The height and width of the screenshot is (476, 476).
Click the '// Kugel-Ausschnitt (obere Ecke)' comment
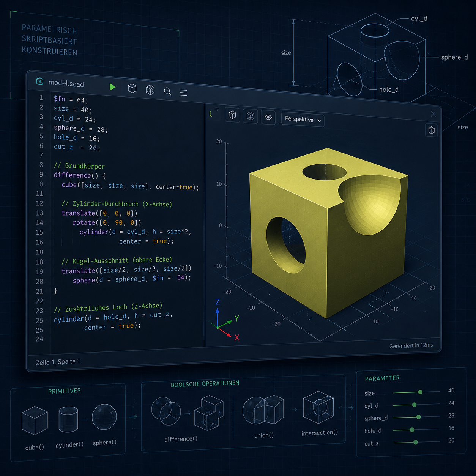117,260
